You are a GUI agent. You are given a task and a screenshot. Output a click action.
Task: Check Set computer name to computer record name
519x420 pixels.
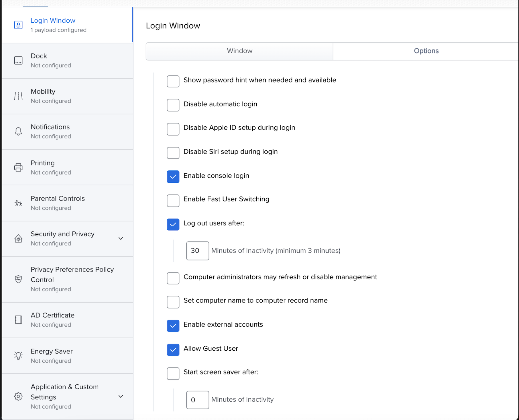tap(173, 302)
